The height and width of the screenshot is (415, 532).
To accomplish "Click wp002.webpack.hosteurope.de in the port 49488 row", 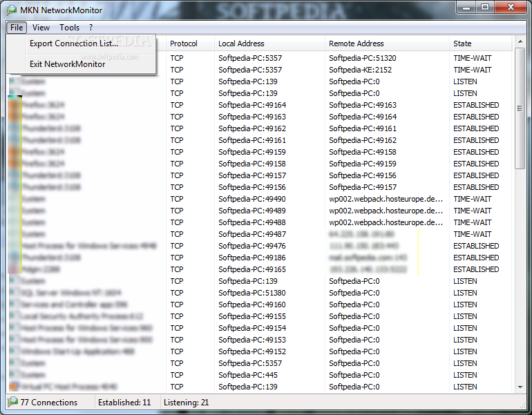I will [x=386, y=222].
